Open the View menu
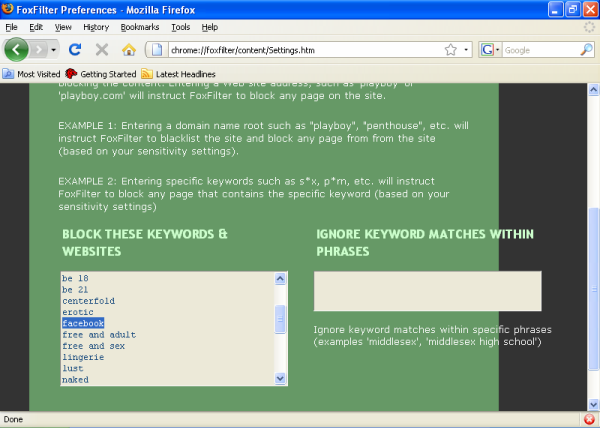The width and height of the screenshot is (600, 428). tap(63, 27)
